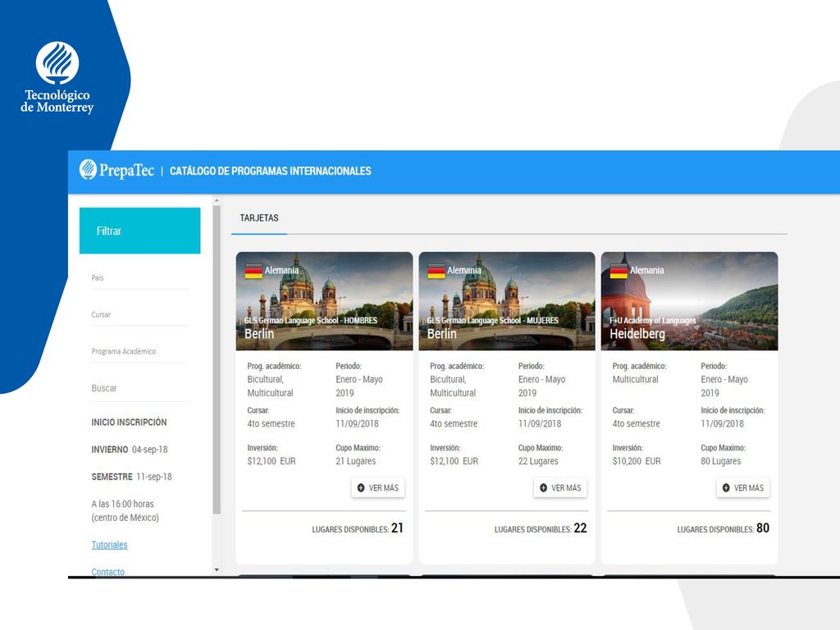Click 'LUGARES DISPONIBLES: 22' text
The height and width of the screenshot is (630, 840).
click(541, 528)
